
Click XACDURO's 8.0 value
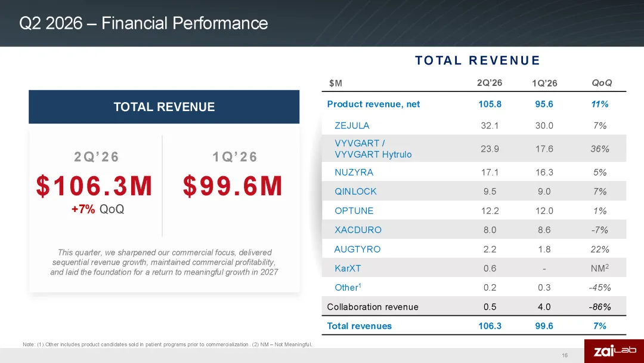pos(490,230)
